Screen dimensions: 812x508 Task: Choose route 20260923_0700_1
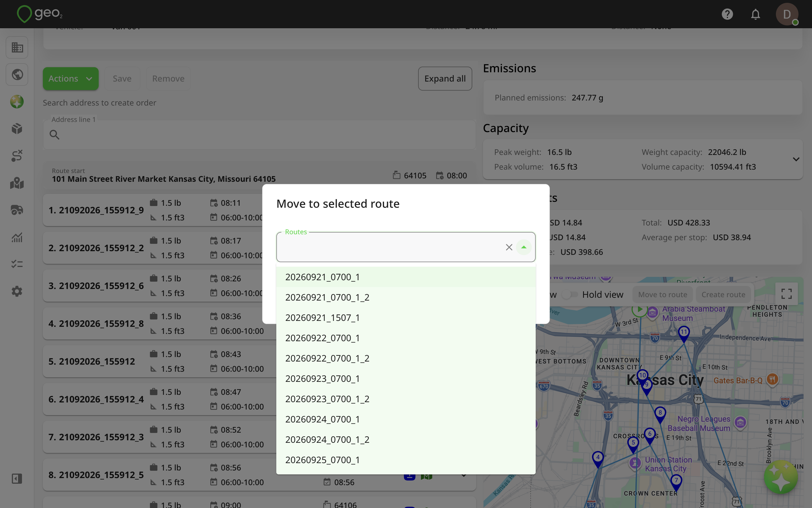pyautogui.click(x=406, y=379)
